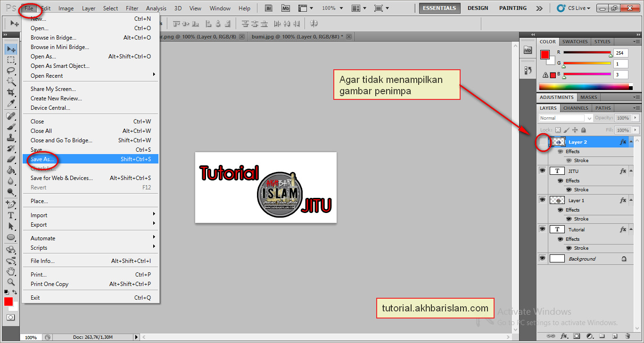Screen dimensions: 644x343
Task: Launch Bridge from the Br icon
Action: coord(269,8)
